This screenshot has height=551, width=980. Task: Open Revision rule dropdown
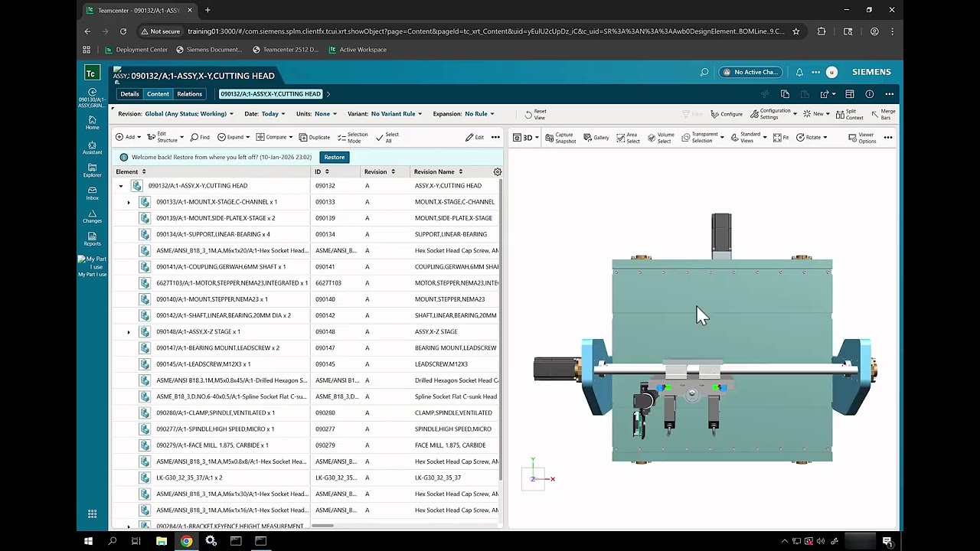189,114
